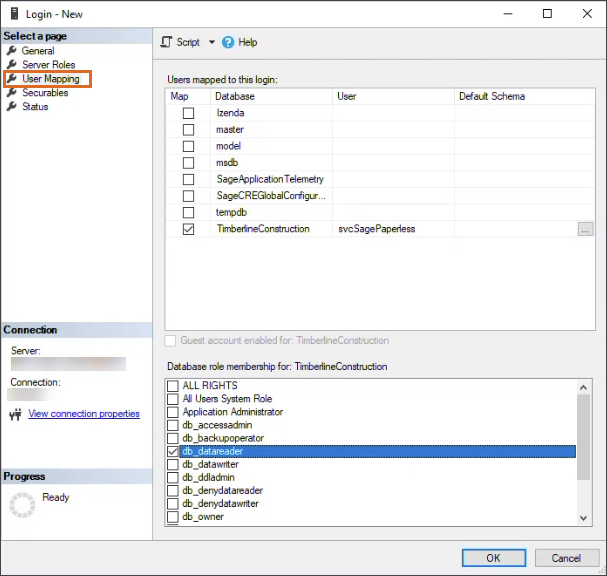Click the Script icon in the toolbar
This screenshot has height=576, width=607.
[166, 42]
